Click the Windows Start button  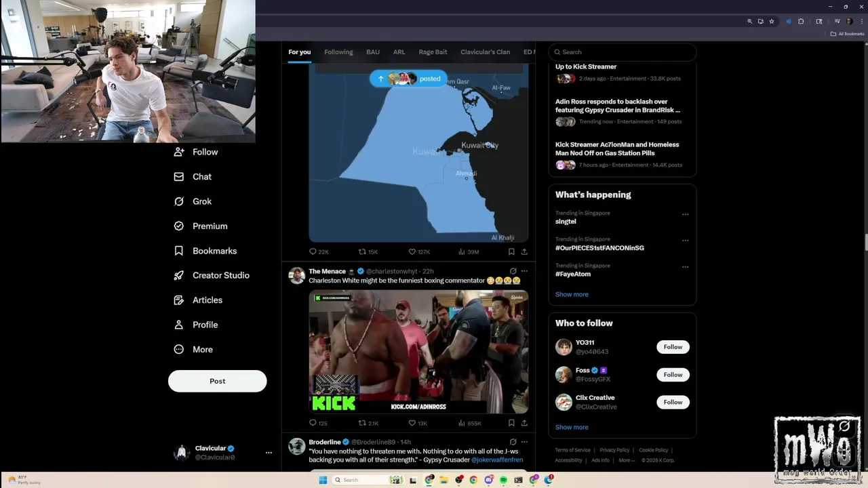pyautogui.click(x=323, y=480)
